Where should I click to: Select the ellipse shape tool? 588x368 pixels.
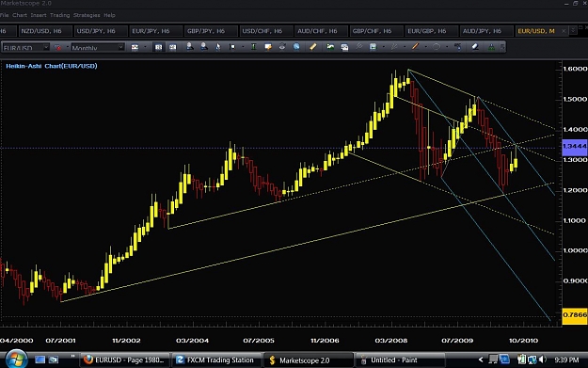(437, 47)
